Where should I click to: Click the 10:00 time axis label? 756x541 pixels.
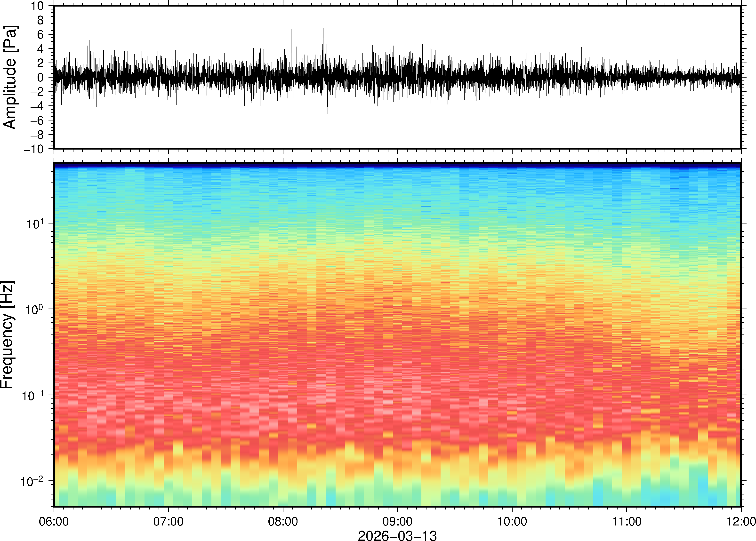(512, 521)
